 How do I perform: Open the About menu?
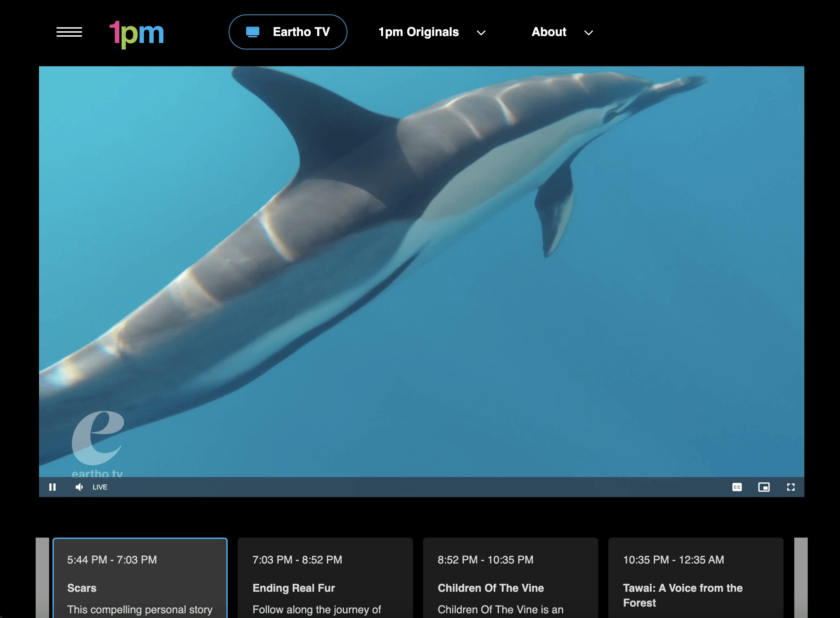pyautogui.click(x=549, y=32)
